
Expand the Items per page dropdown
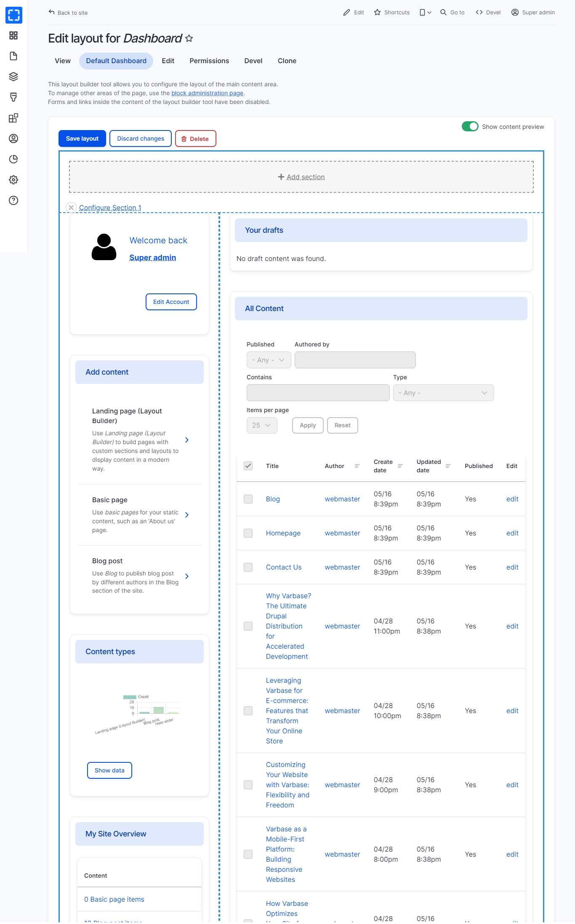pos(261,426)
